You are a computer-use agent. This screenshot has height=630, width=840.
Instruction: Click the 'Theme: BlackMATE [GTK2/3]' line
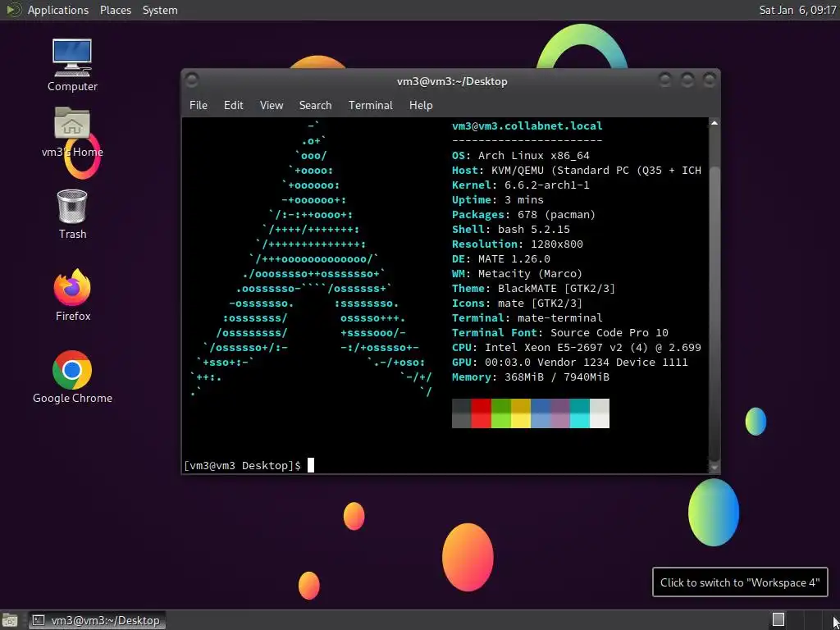click(533, 288)
